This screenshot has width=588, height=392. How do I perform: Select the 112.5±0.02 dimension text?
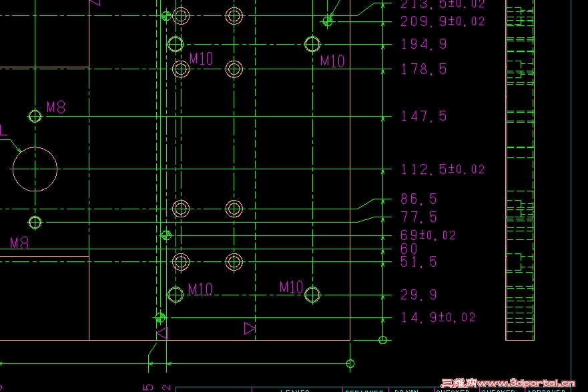coord(443,169)
